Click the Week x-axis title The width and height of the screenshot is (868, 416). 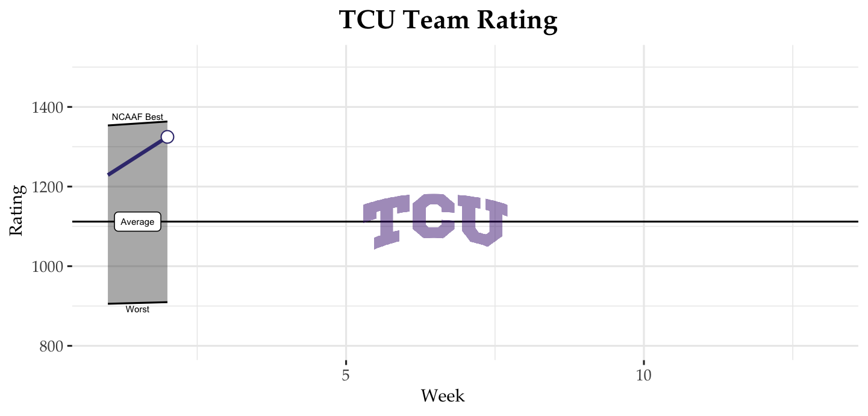pyautogui.click(x=443, y=396)
